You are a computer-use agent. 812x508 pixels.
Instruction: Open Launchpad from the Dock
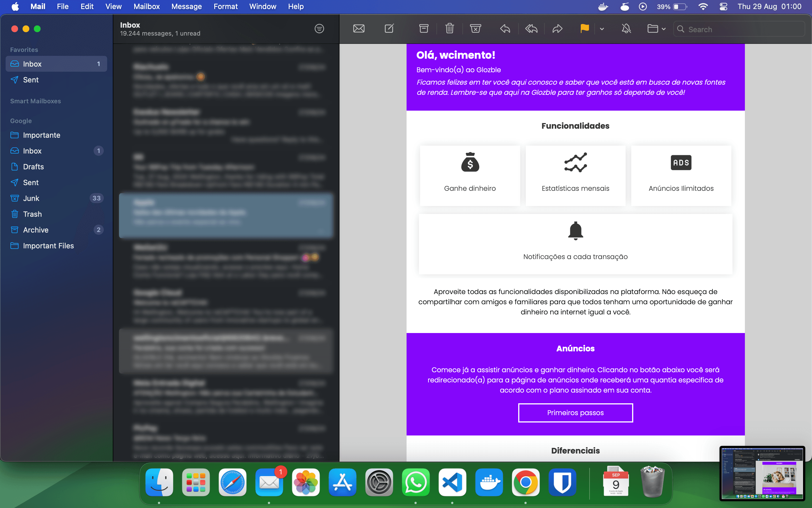coord(196,483)
